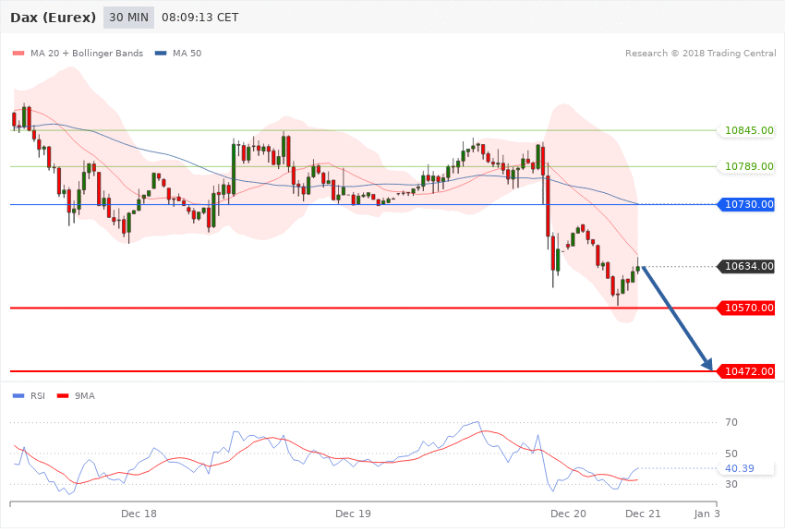
Task: Click the 10789.00 resistance price tag
Action: point(746,166)
